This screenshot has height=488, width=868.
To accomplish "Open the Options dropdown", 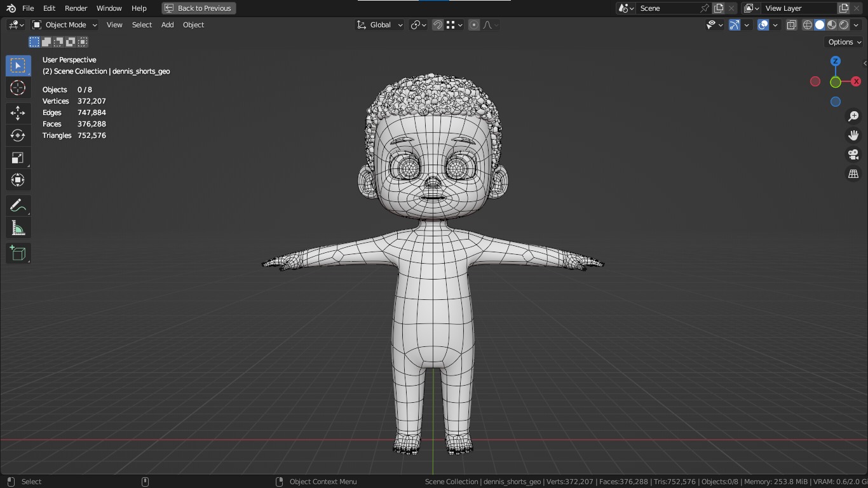I will coord(844,42).
